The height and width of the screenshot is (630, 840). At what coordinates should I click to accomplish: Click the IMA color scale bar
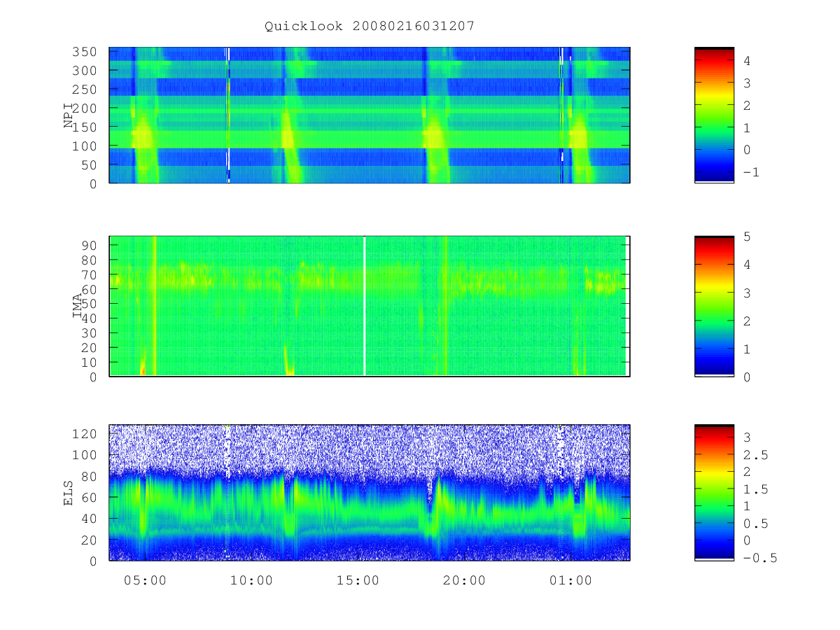714,307
